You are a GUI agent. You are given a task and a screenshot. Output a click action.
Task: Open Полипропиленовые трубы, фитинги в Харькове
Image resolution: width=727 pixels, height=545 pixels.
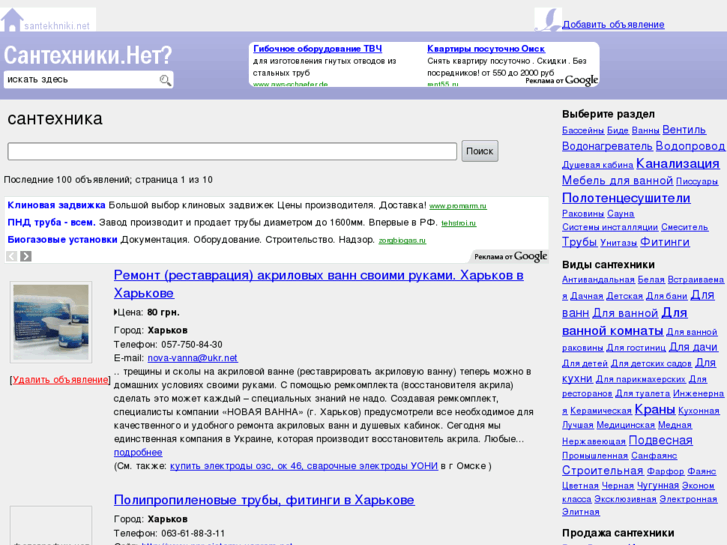pos(264,500)
